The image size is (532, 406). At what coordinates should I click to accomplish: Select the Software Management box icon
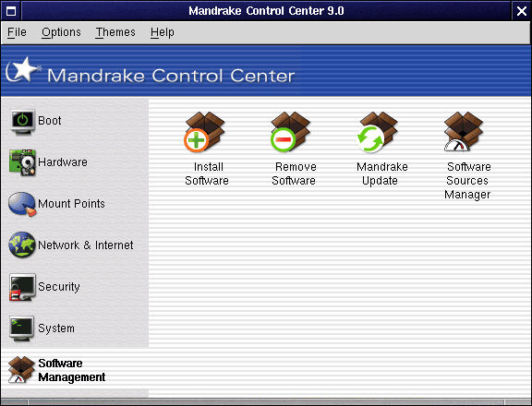[21, 370]
